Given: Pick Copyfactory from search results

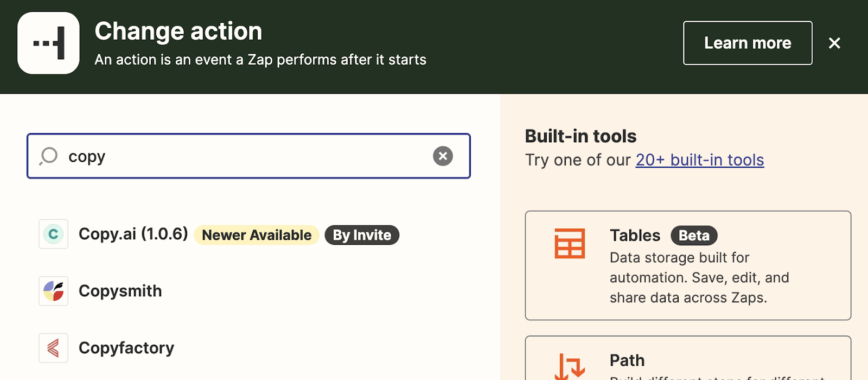Looking at the screenshot, I should [x=126, y=348].
